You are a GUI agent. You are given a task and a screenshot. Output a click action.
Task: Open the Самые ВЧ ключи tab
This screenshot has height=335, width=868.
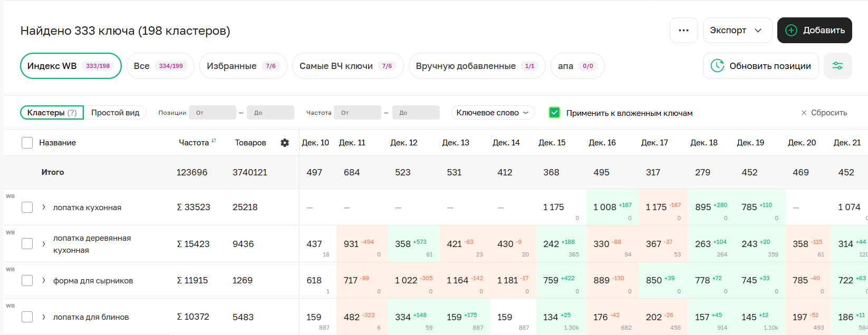point(348,66)
